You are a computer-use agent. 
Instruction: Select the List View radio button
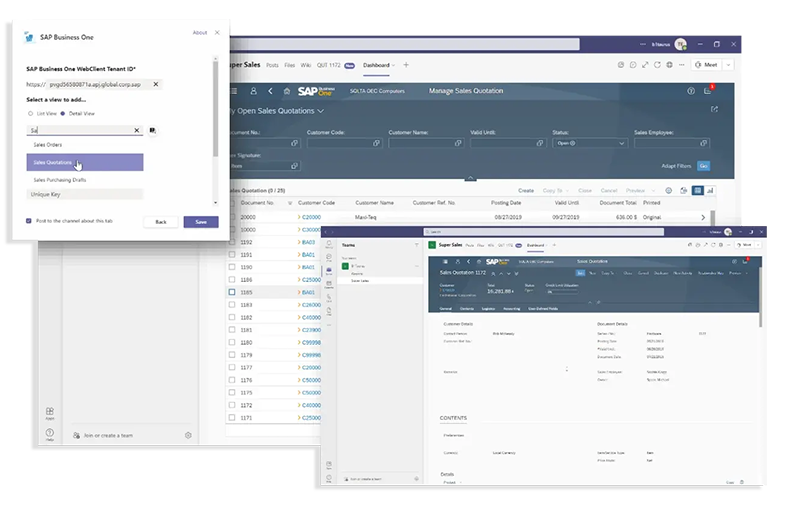click(30, 114)
